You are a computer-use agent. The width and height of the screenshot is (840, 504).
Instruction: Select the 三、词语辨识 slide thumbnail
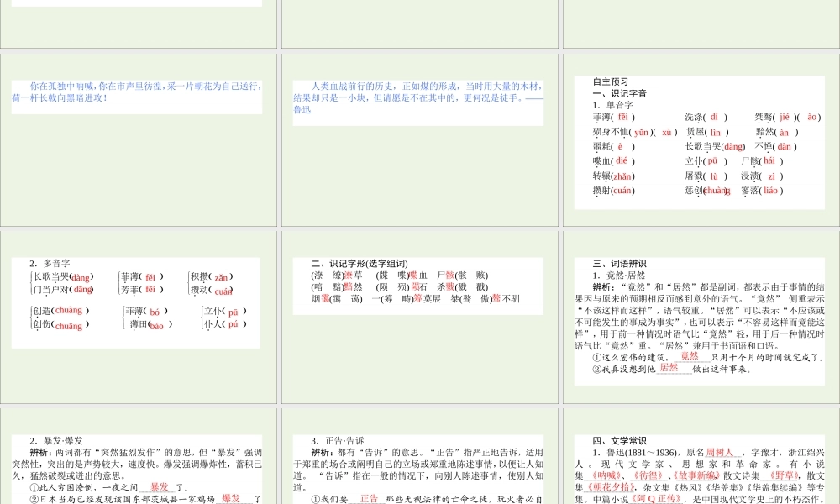(x=701, y=317)
